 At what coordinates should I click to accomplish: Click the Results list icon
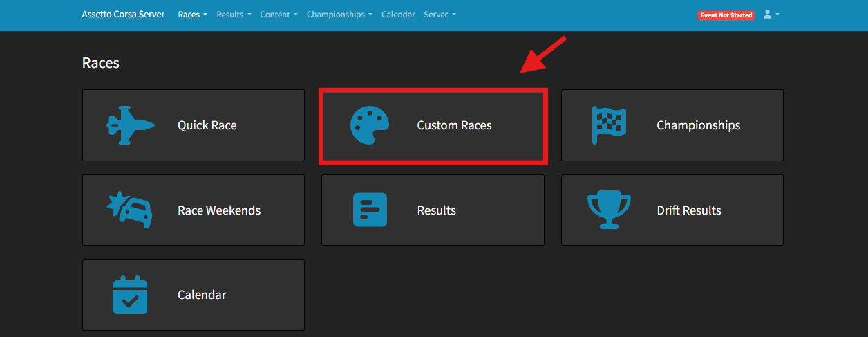coord(370,210)
